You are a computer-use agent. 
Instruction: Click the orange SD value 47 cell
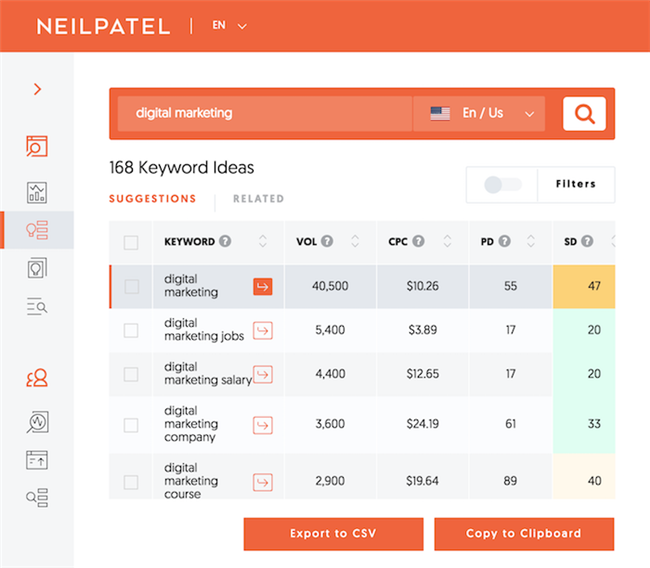[x=593, y=286]
